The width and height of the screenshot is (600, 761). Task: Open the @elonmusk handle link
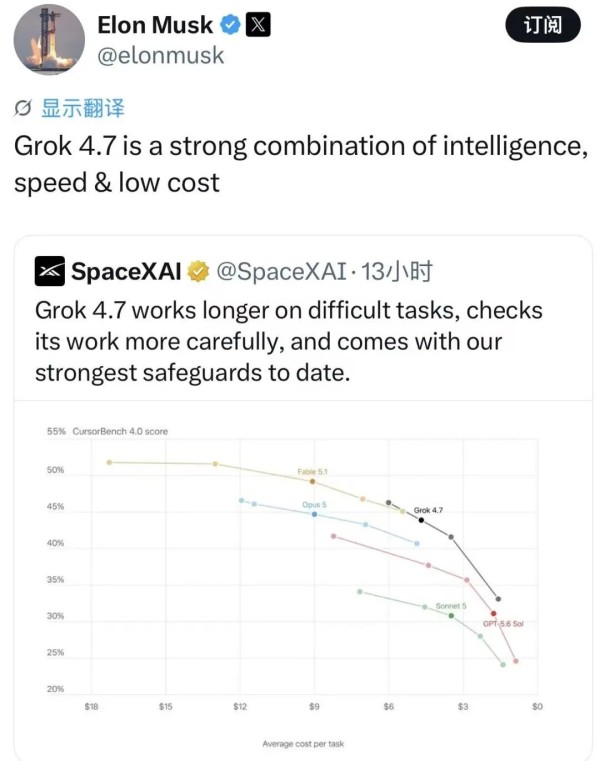coord(161,55)
